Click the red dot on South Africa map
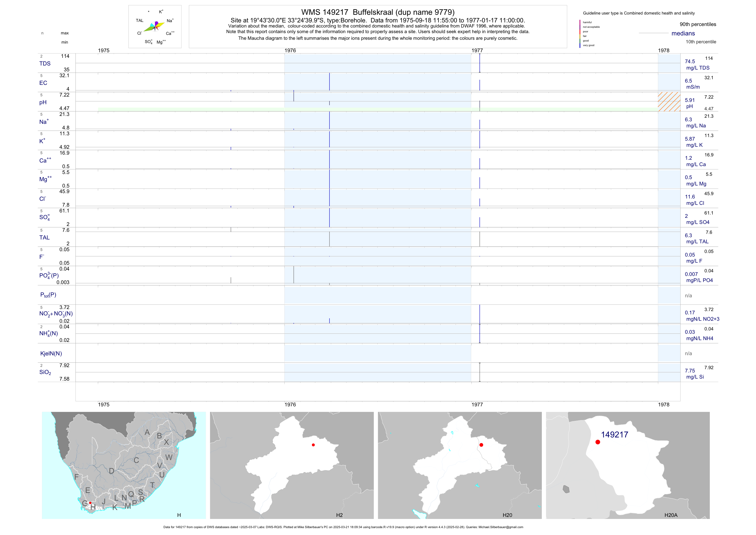The height and width of the screenshot is (535, 756). pos(90,503)
